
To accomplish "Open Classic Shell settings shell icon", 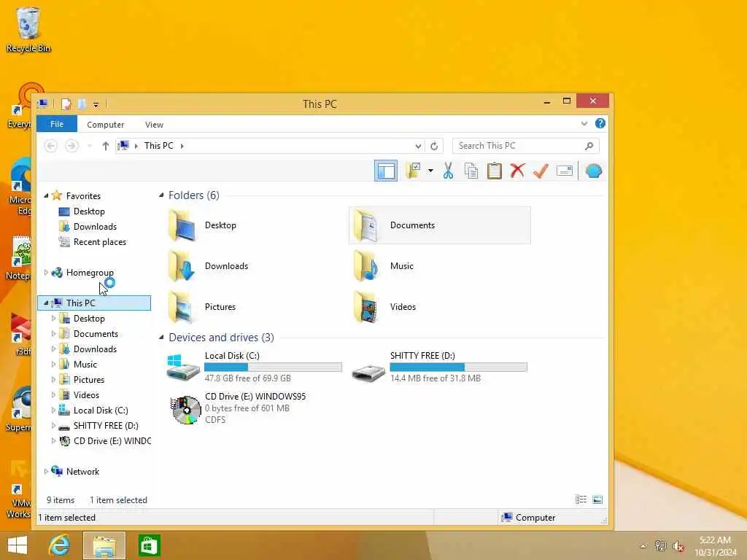I will click(594, 171).
